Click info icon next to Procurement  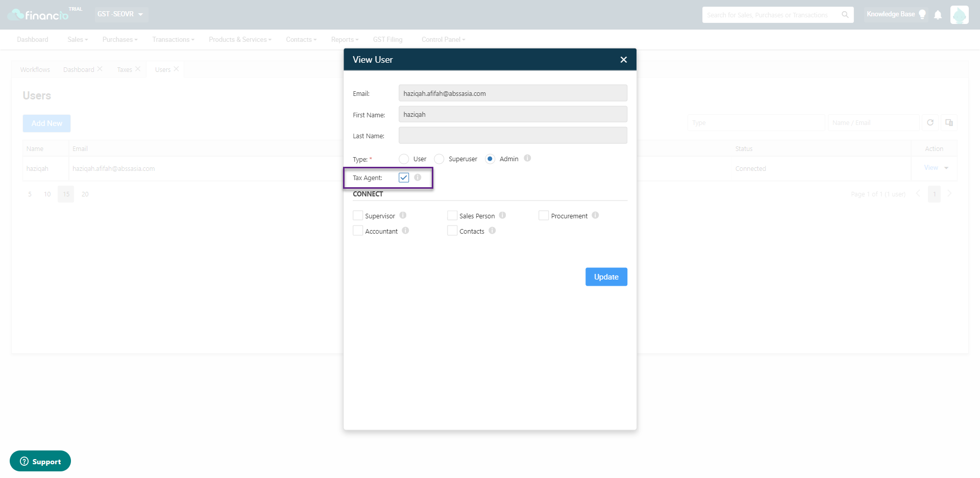pos(595,215)
